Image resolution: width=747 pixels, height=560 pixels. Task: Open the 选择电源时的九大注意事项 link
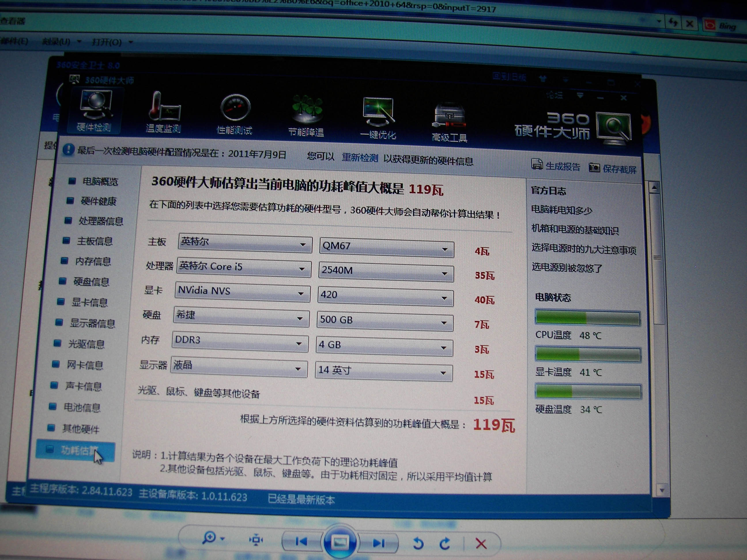[x=584, y=249]
